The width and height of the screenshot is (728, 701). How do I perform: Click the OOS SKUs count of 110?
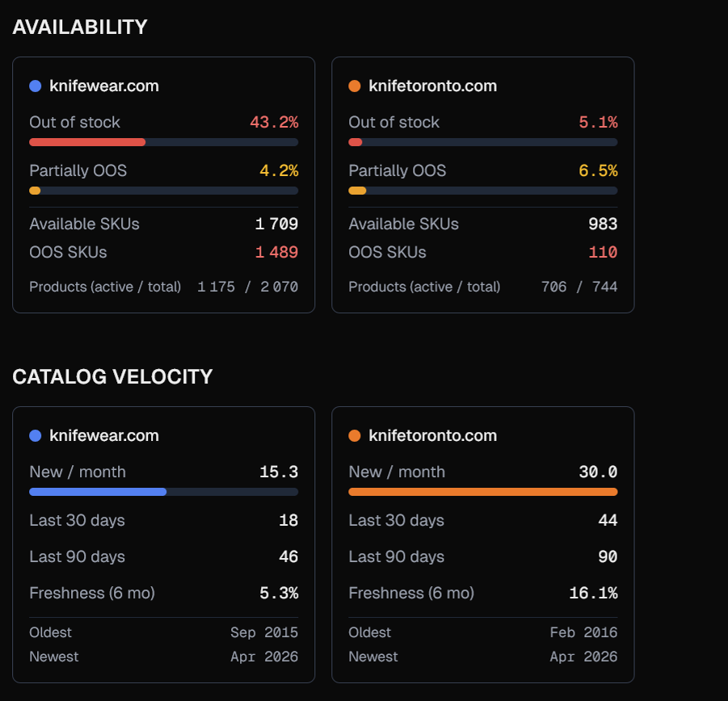(603, 252)
